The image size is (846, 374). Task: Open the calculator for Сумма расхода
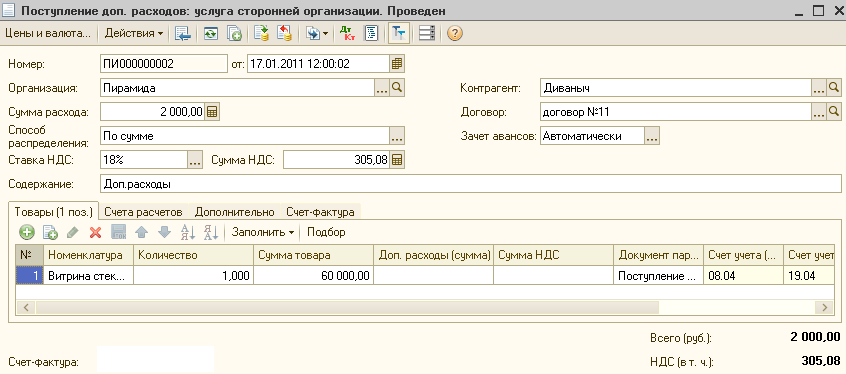pos(213,112)
